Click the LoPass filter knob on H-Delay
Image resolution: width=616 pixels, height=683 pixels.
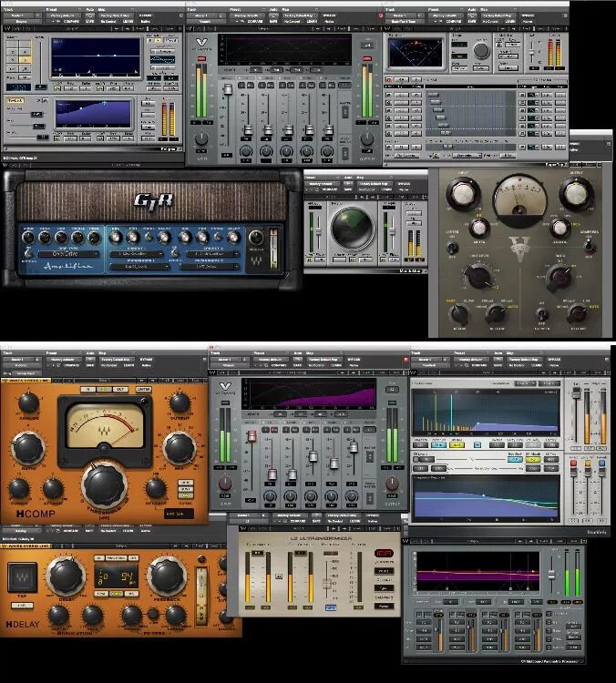tap(176, 616)
